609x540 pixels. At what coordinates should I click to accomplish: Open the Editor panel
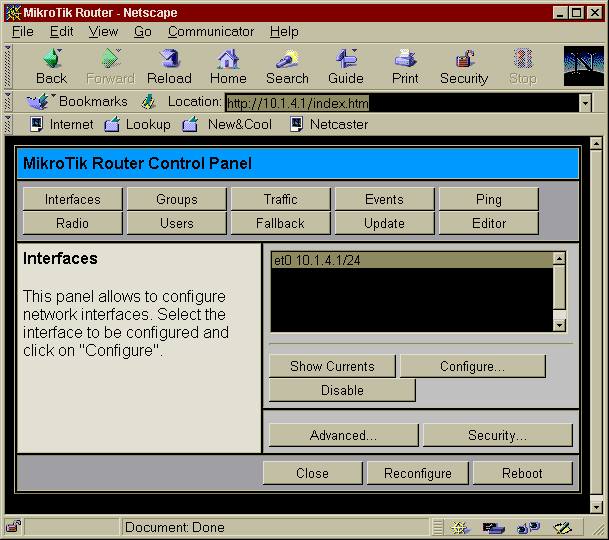(x=489, y=223)
